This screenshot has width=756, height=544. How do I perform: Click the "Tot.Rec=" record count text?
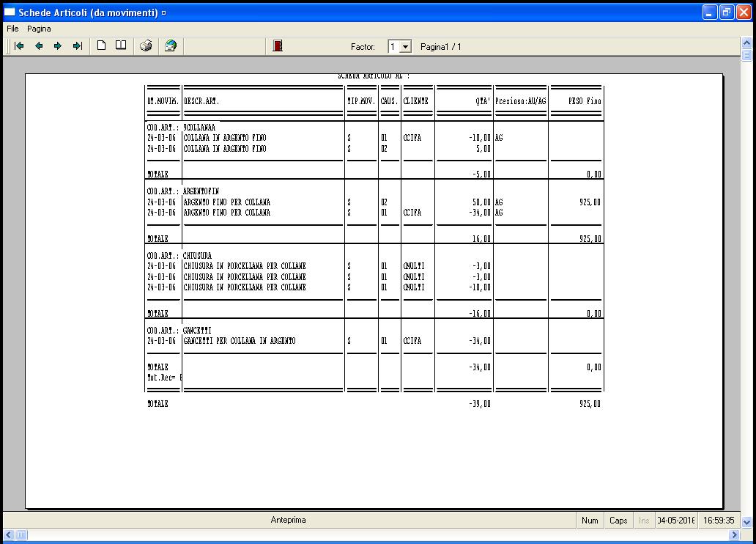pyautogui.click(x=165, y=378)
